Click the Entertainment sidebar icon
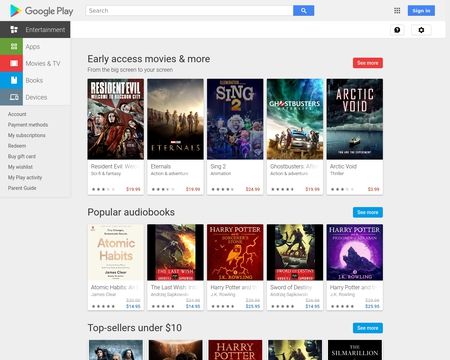The height and width of the screenshot is (360, 450). [14, 30]
